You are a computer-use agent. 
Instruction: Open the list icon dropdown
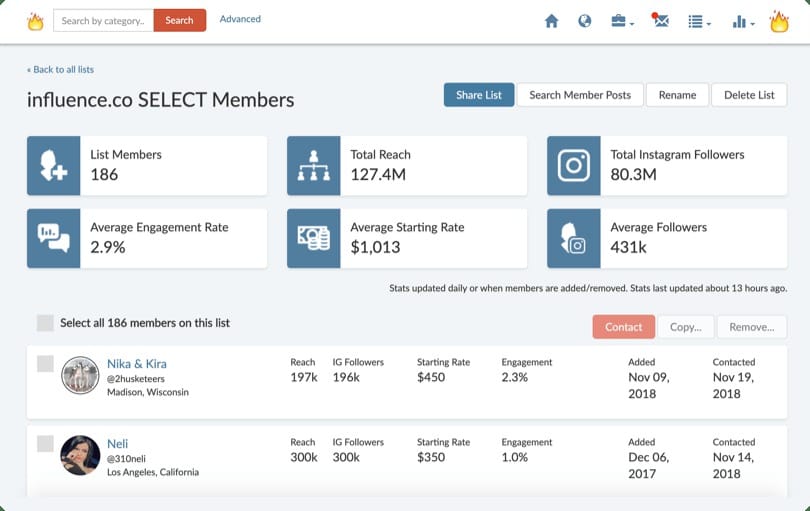pos(699,21)
